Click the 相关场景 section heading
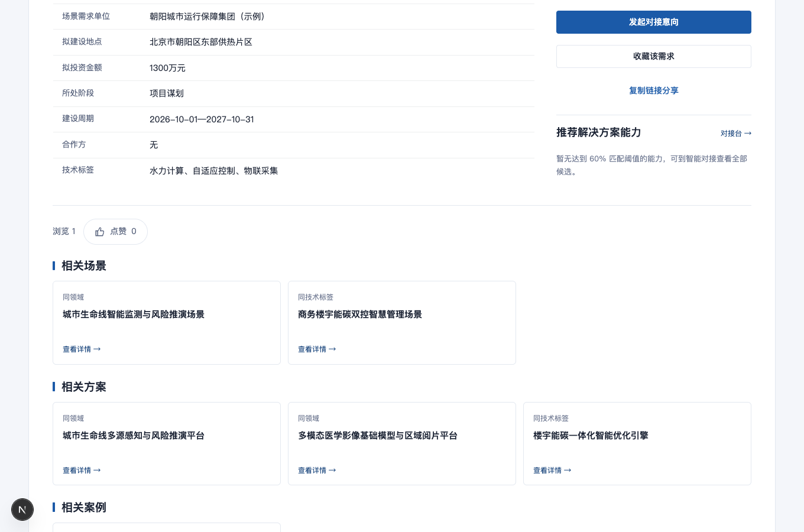The width and height of the screenshot is (804, 532). coord(84,266)
